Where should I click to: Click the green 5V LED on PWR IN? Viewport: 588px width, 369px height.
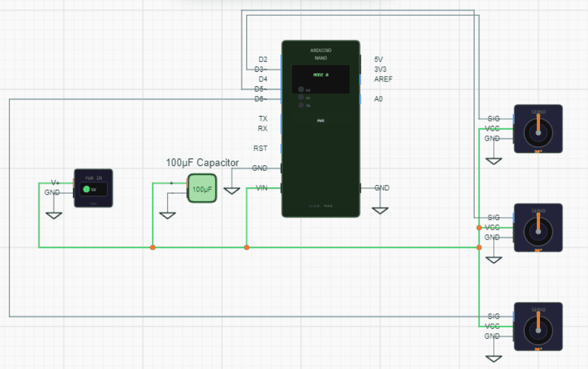[x=86, y=190]
